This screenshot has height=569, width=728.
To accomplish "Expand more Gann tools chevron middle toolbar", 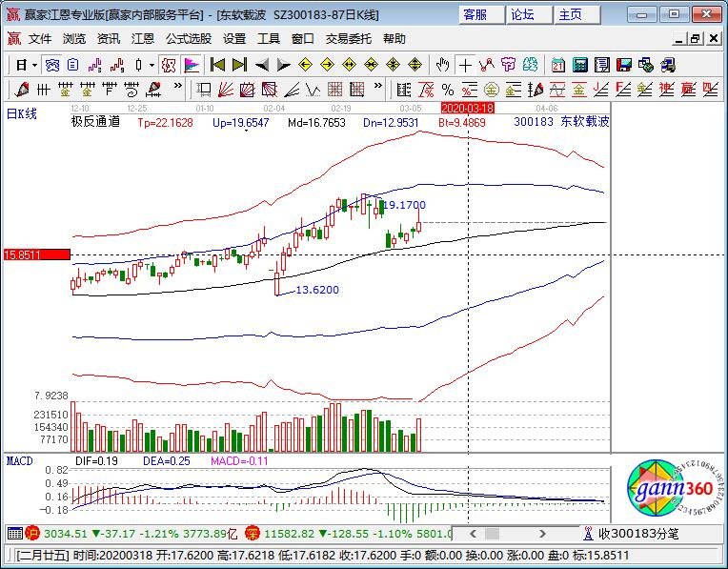I will point(378,86).
